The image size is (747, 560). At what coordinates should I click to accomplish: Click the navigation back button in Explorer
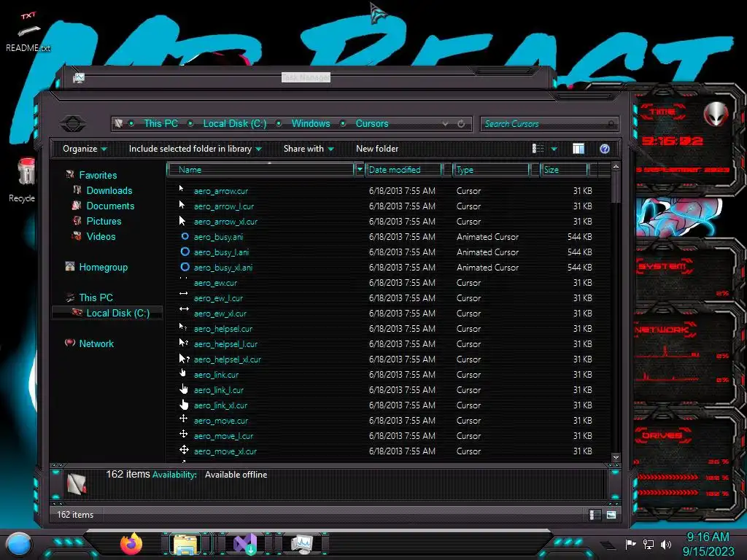[x=73, y=124]
